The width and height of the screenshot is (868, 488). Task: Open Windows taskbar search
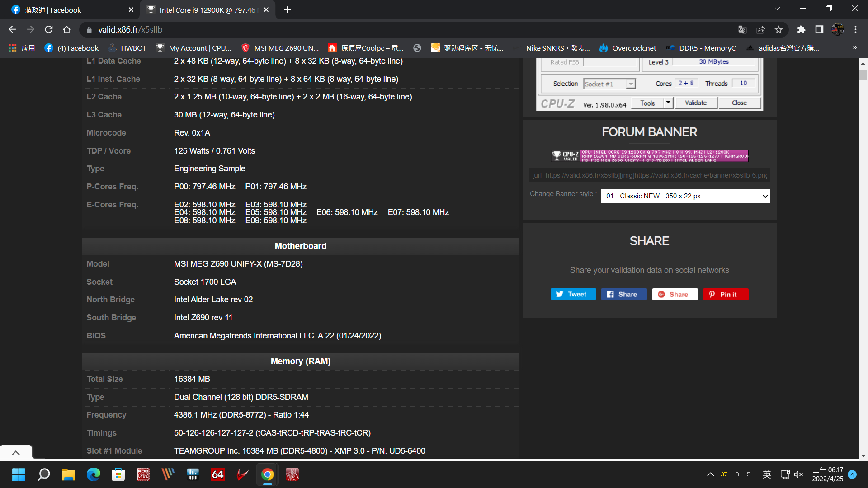(44, 474)
